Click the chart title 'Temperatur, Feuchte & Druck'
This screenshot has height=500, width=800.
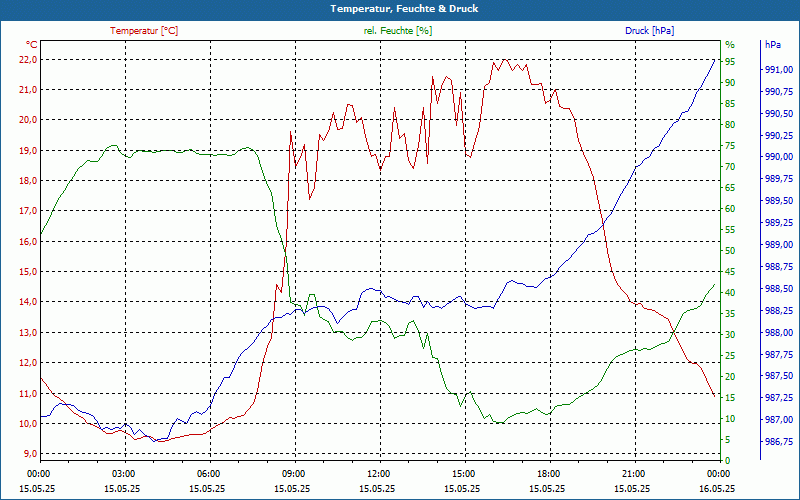(404, 9)
